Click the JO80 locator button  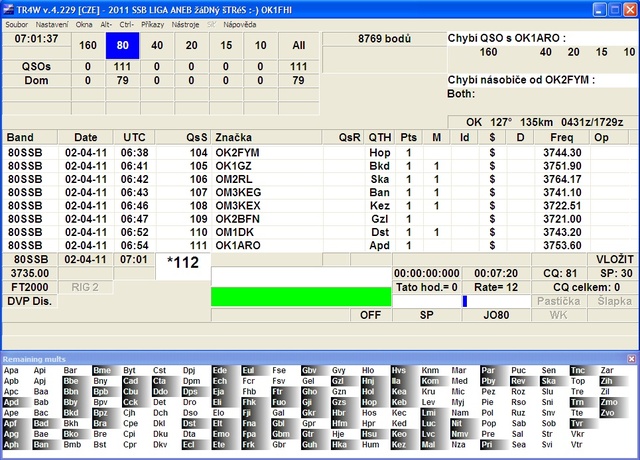[495, 314]
